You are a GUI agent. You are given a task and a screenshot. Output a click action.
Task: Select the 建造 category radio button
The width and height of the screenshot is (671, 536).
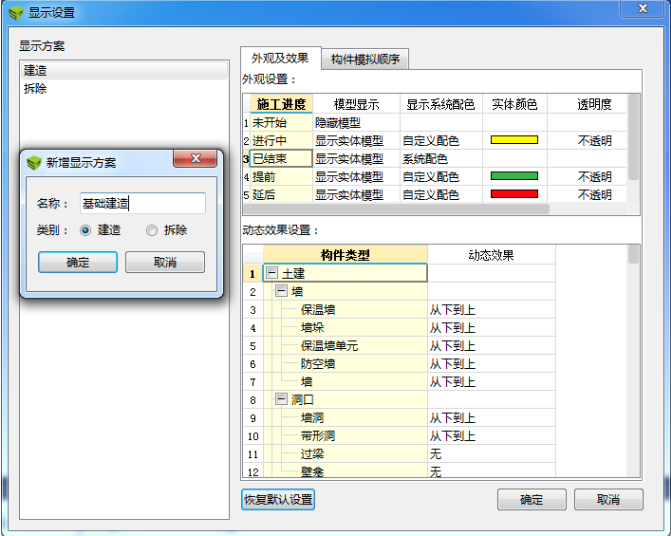click(86, 231)
